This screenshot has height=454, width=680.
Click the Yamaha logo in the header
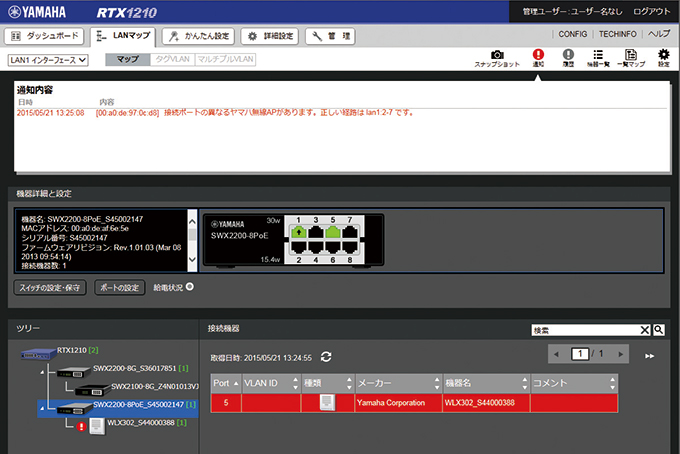pos(37,12)
